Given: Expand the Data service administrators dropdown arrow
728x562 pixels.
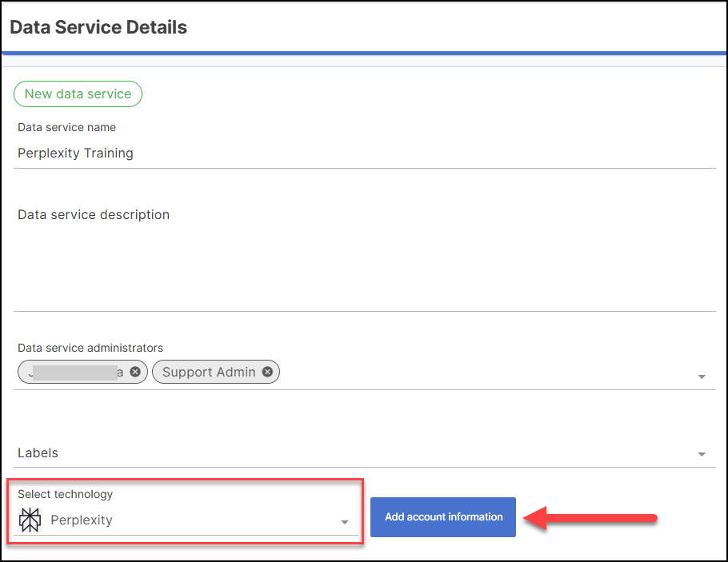Looking at the screenshot, I should pos(702,377).
